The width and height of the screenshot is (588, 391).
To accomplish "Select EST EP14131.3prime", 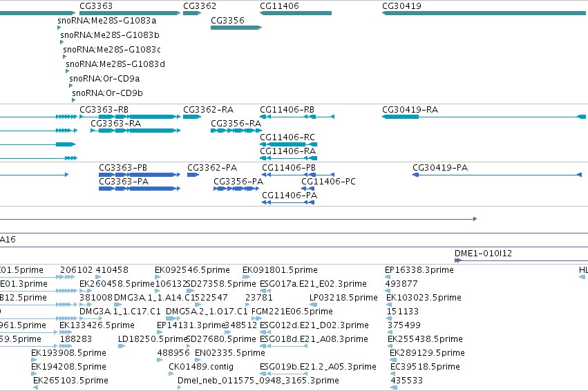I will [x=191, y=325].
